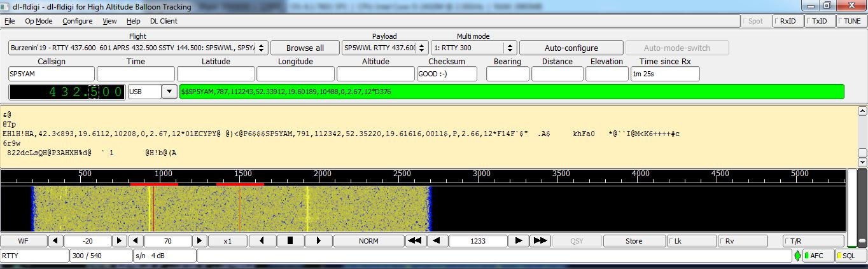Open the Op Mode menu
The image size is (868, 269).
tap(38, 21)
